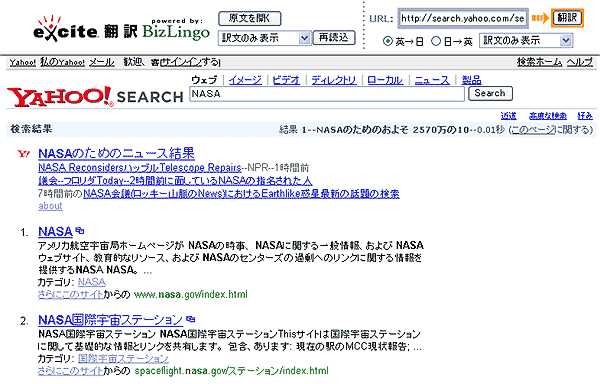Open the right 訳文のみ表示 dropdown
600x384 pixels.
[526, 40]
